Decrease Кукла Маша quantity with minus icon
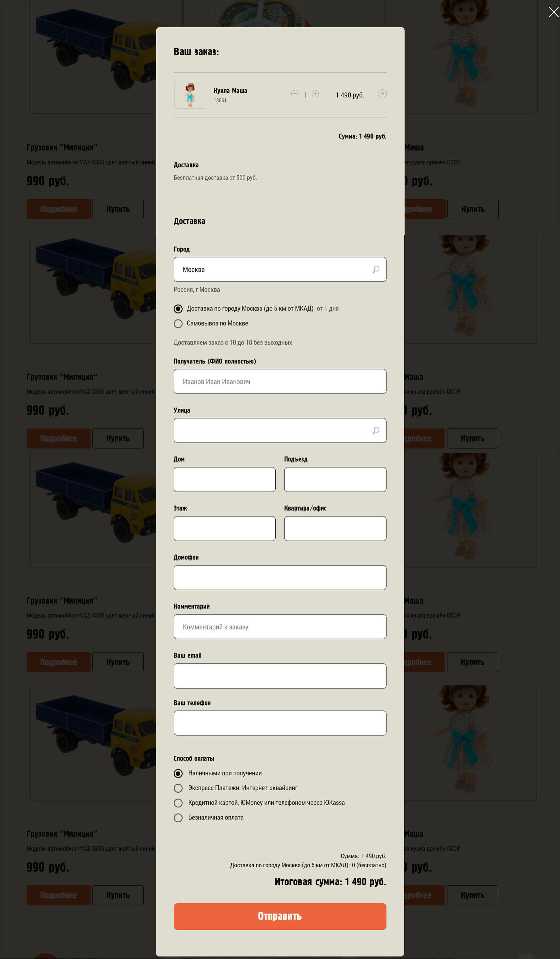 tap(294, 94)
